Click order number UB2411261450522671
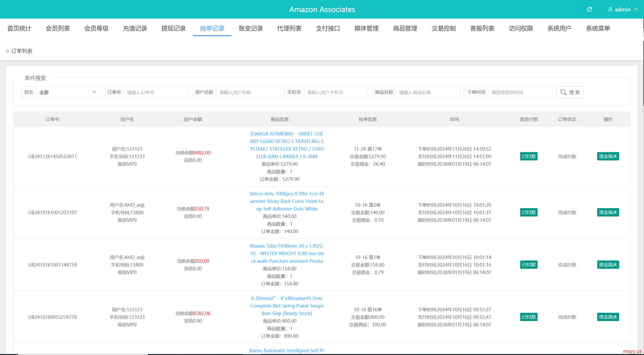Image resolution: width=644 pixels, height=355 pixels. (53, 156)
